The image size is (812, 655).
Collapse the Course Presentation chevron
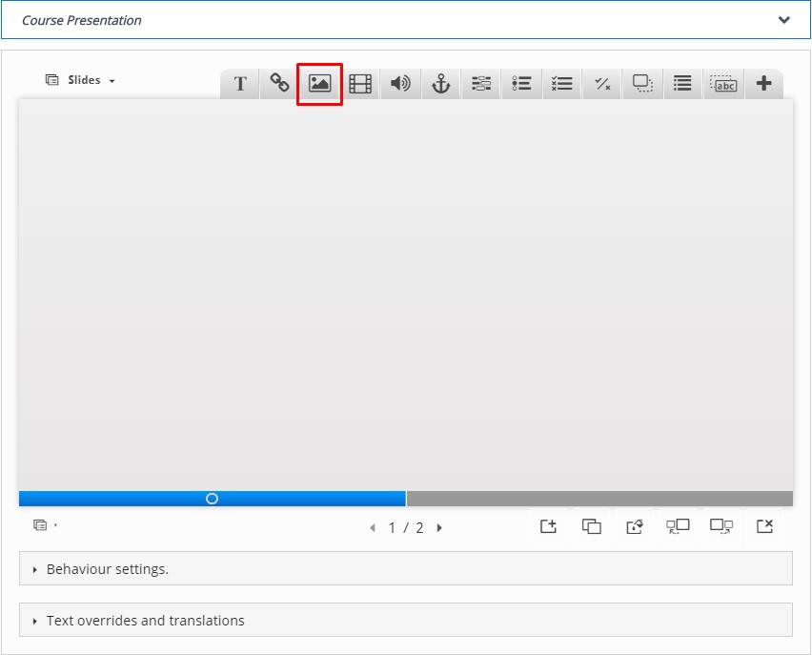(784, 20)
